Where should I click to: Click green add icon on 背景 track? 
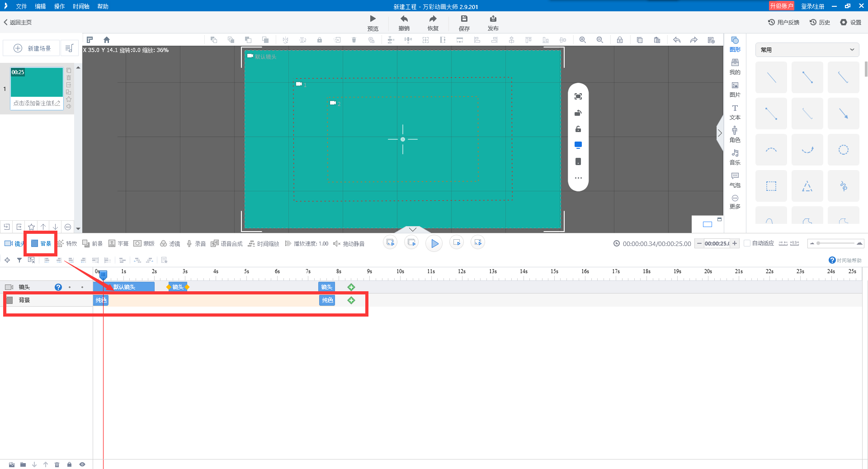(x=351, y=300)
